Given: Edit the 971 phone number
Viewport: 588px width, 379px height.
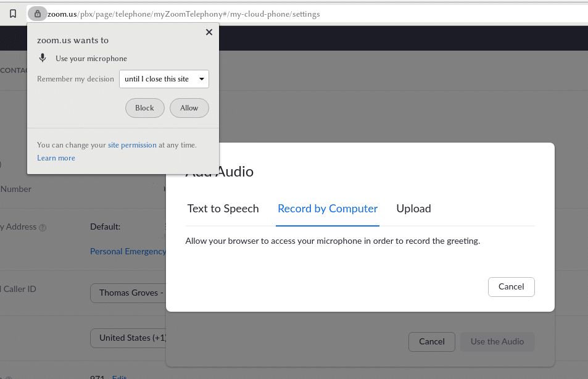Looking at the screenshot, I should pyautogui.click(x=118, y=377).
